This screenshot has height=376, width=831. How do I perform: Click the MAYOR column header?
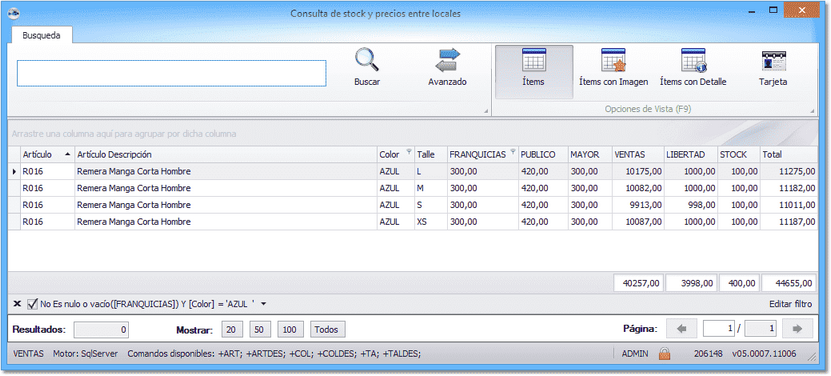click(x=590, y=155)
